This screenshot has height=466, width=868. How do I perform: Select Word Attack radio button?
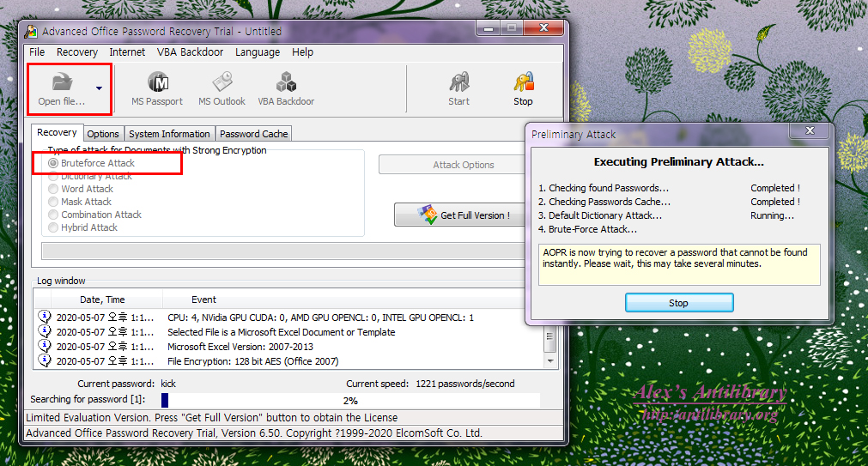coord(53,189)
